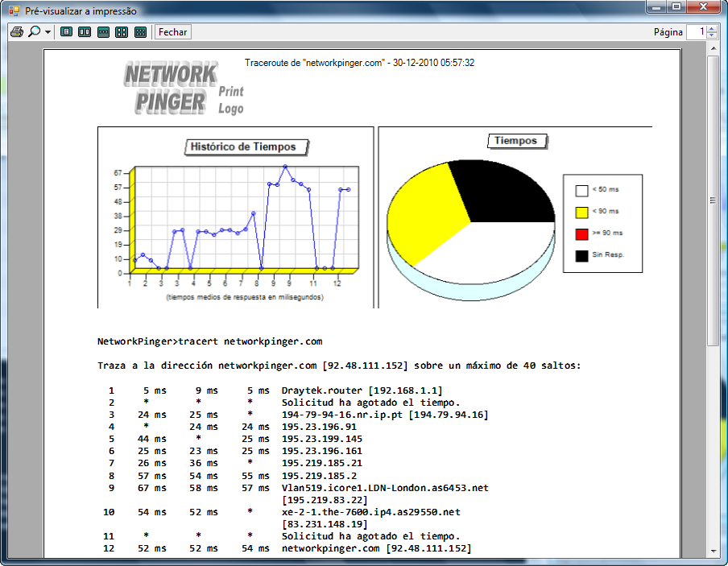
Task: Select two pages layout view
Action: 85,32
